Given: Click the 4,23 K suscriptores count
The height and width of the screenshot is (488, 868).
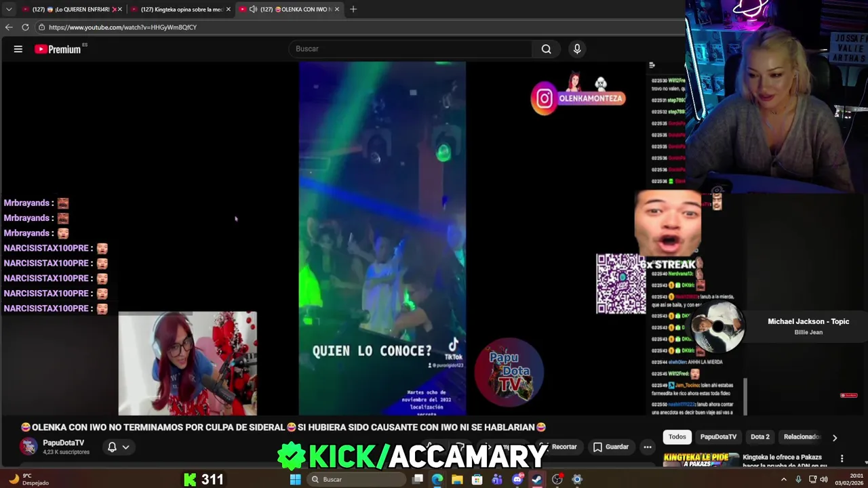Looking at the screenshot, I should point(66,452).
